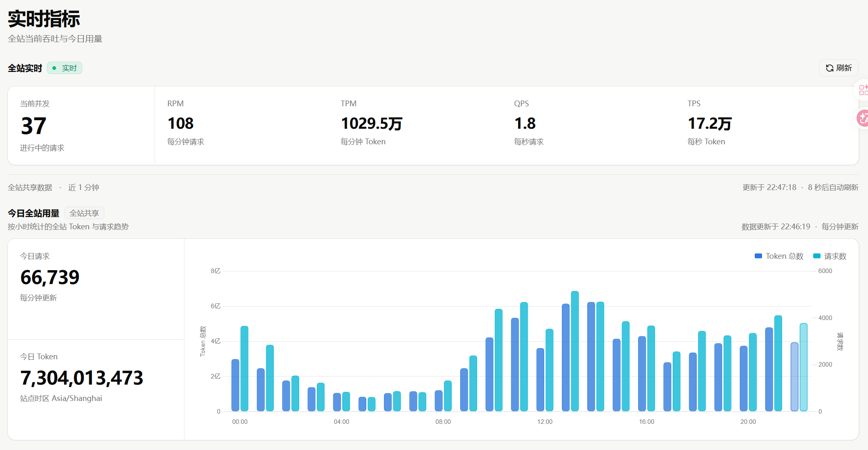Click the blue Token 总数 legend swatch
The image size is (868, 450).
pyautogui.click(x=758, y=256)
